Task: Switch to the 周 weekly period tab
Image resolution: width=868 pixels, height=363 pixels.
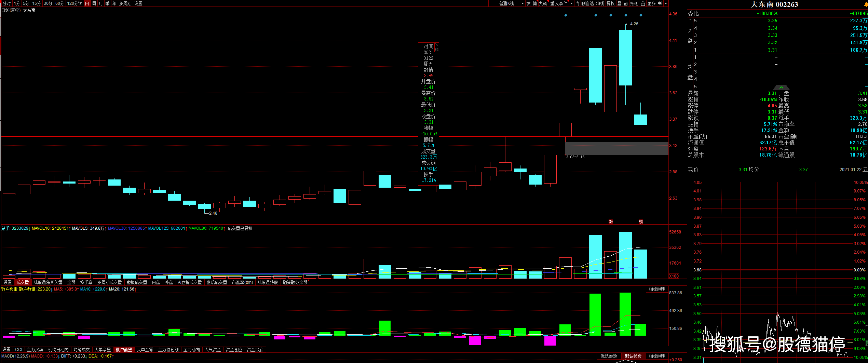Action: (94, 3)
